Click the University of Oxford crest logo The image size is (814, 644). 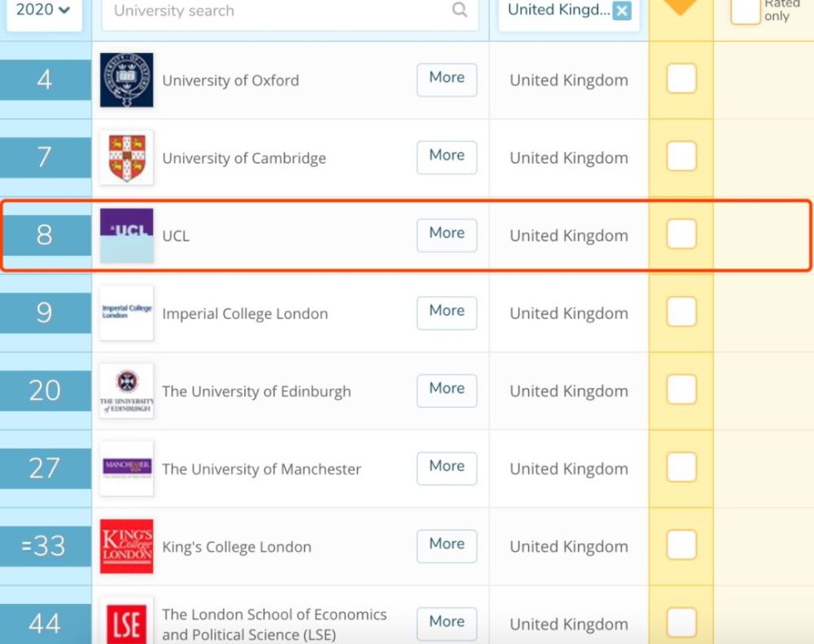[126, 80]
